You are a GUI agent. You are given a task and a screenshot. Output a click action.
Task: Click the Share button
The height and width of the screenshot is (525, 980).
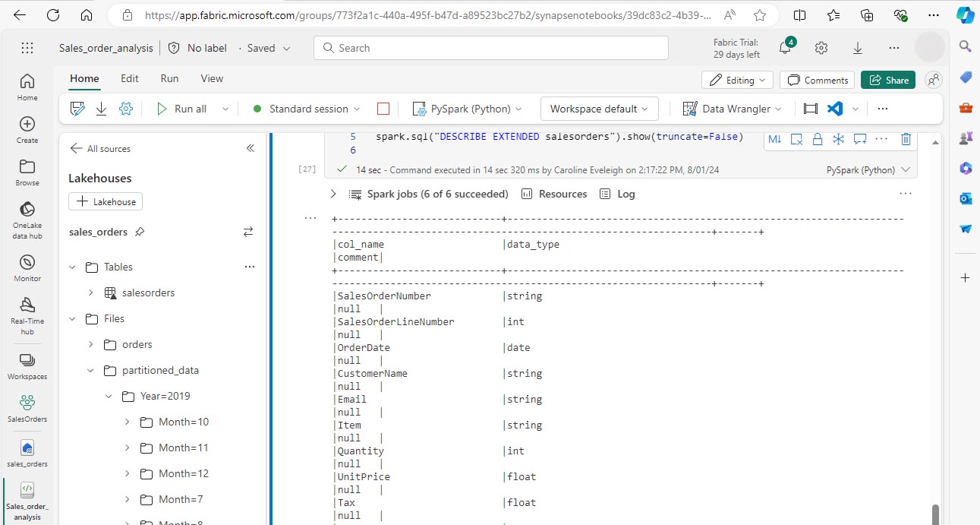[888, 80]
